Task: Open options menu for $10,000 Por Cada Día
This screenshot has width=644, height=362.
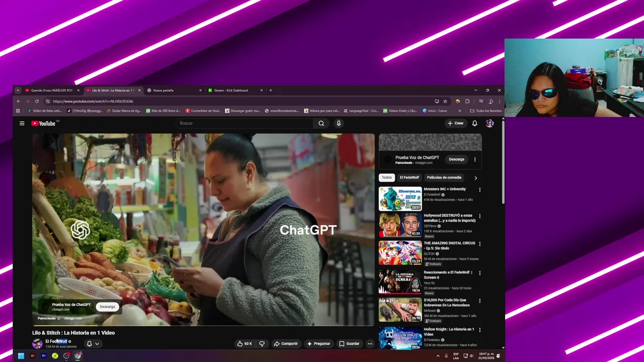Action: [479, 301]
